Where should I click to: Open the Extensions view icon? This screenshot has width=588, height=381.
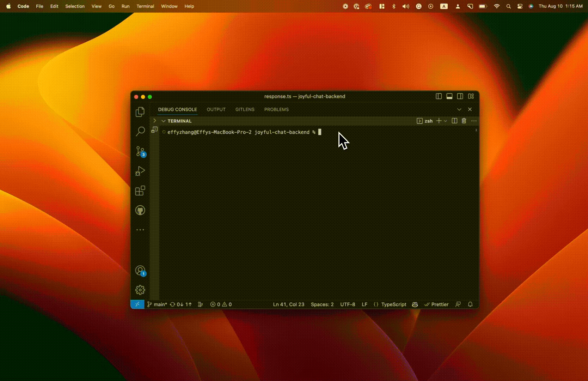tap(140, 191)
